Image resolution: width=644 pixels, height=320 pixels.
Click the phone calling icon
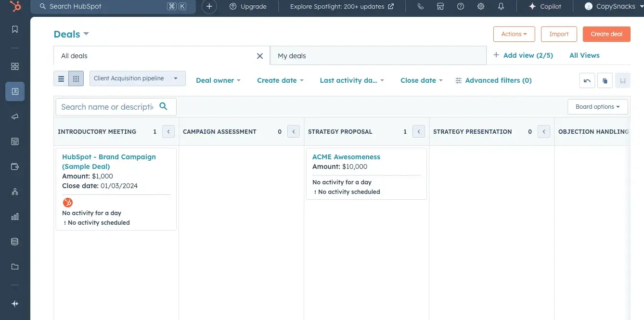[420, 7]
